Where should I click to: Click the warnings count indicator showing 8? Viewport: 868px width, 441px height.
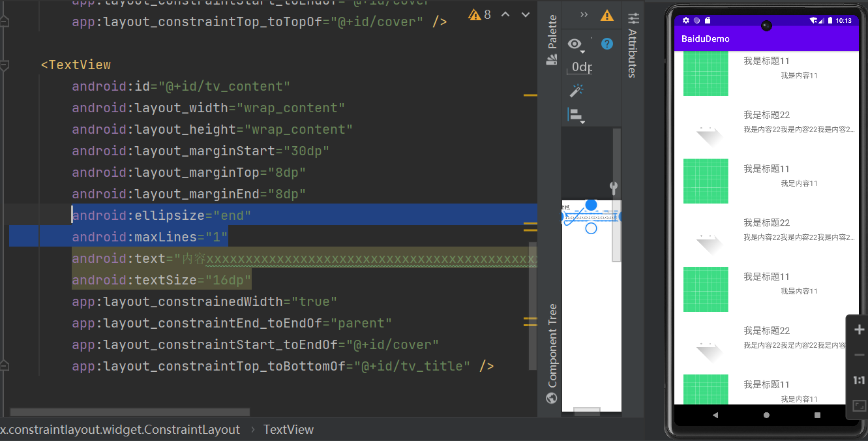coord(480,14)
